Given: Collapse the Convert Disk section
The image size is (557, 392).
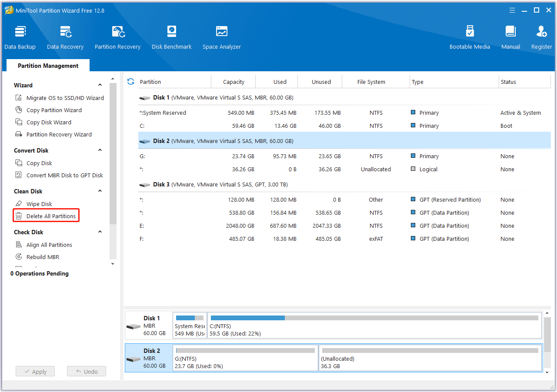Looking at the screenshot, I should pyautogui.click(x=100, y=150).
